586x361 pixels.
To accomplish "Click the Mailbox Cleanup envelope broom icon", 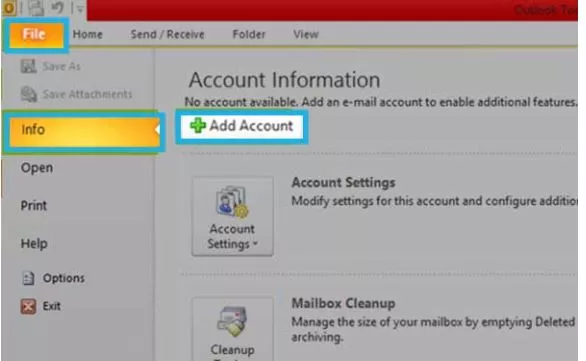I will click(x=232, y=321).
